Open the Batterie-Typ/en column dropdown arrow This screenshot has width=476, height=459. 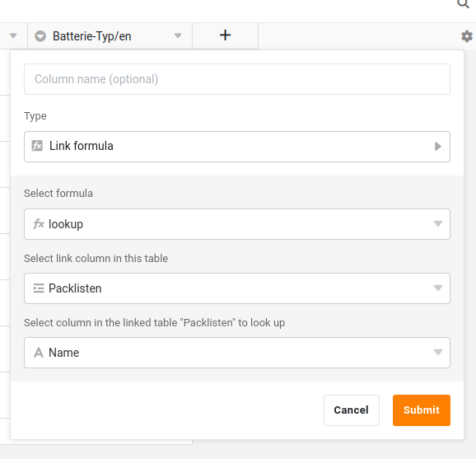pos(178,35)
